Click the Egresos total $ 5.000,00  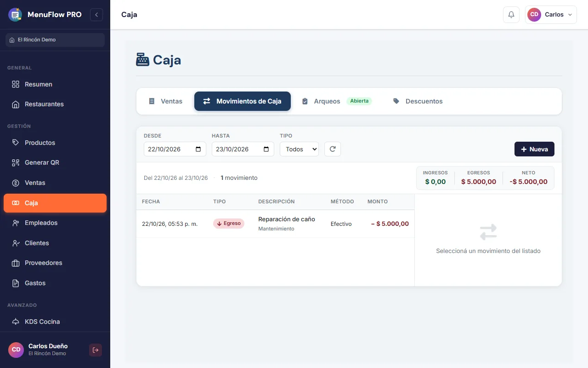(x=479, y=182)
